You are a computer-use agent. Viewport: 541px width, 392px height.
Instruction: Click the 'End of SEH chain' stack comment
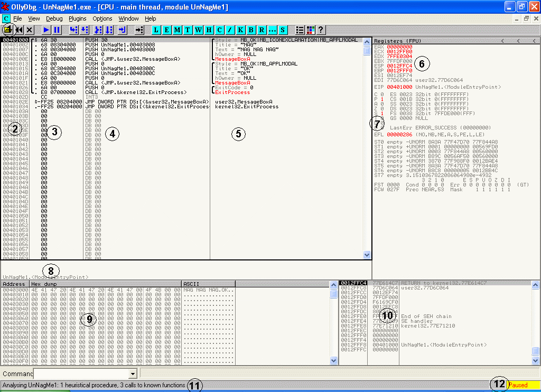pos(426,316)
